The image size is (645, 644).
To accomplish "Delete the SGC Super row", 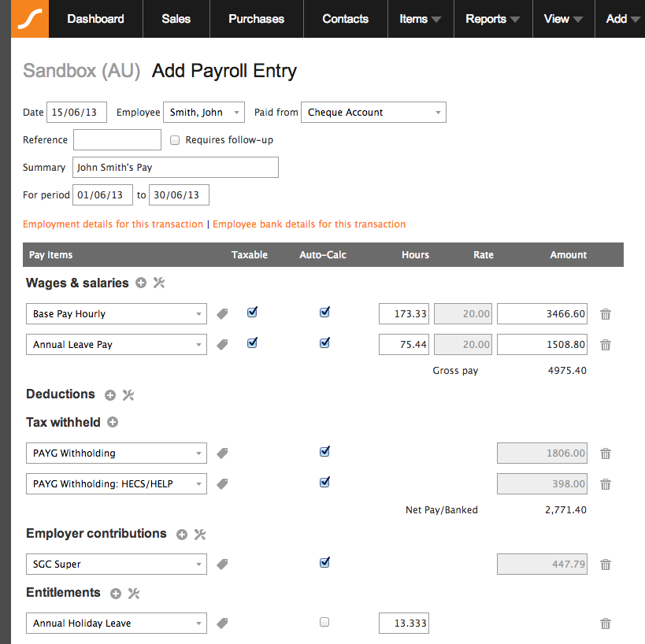I will pos(606,564).
